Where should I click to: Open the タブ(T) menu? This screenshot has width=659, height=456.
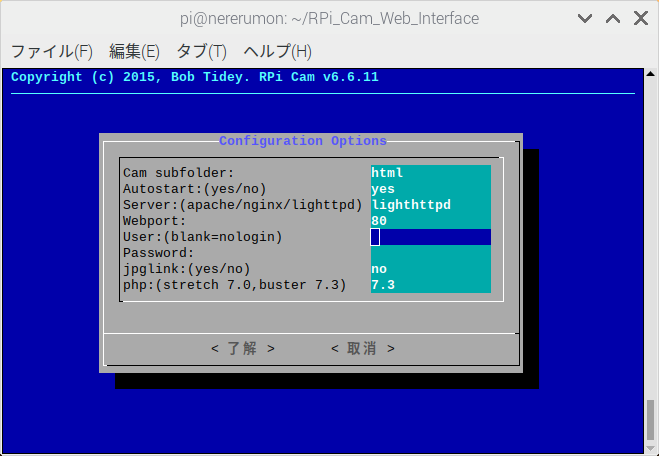click(x=201, y=51)
